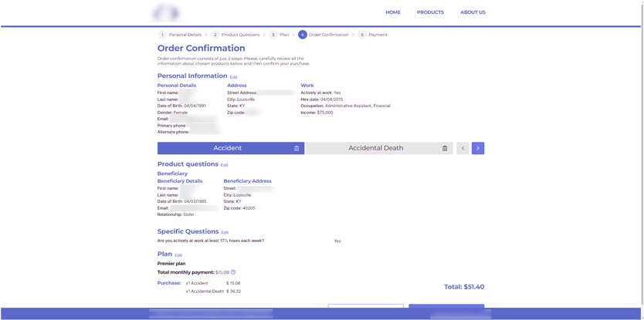Image resolution: width=644 pixels, height=320 pixels.
Task: Click the previous product left arrow
Action: 463,148
